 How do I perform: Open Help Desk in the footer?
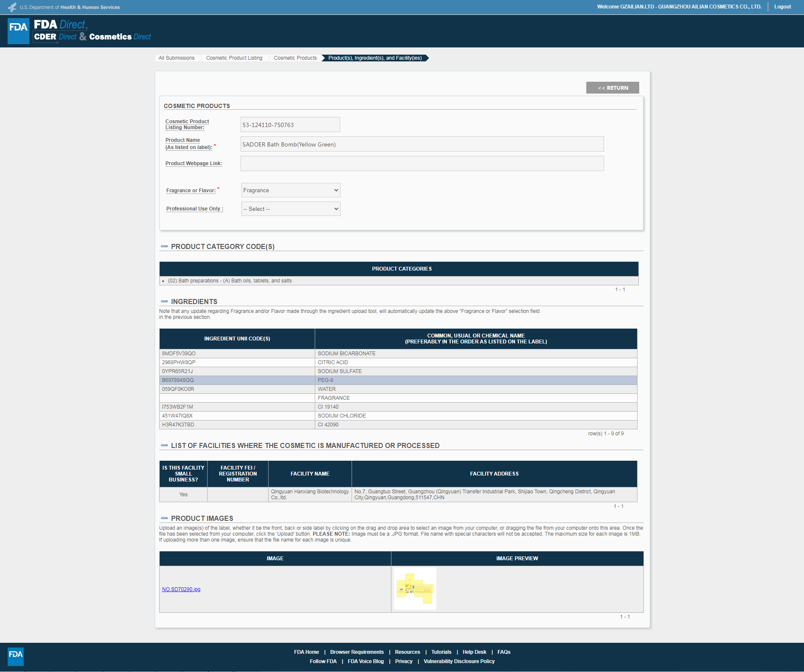point(474,652)
